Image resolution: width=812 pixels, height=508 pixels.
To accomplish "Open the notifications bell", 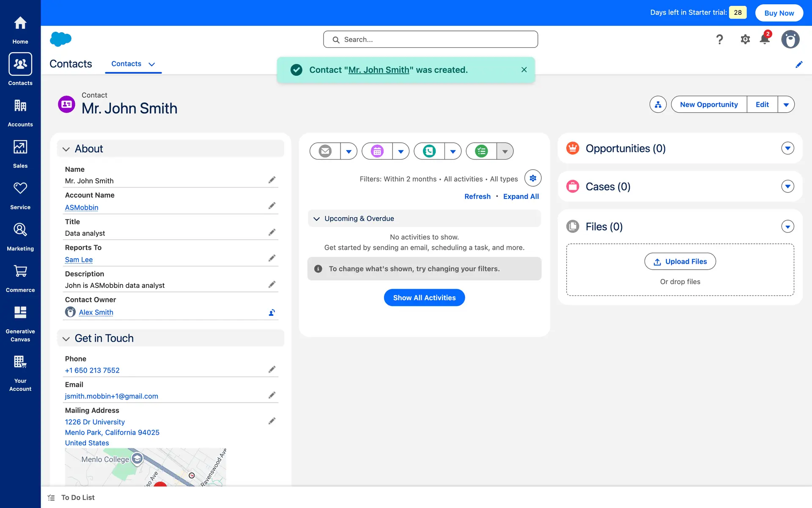I will (765, 39).
